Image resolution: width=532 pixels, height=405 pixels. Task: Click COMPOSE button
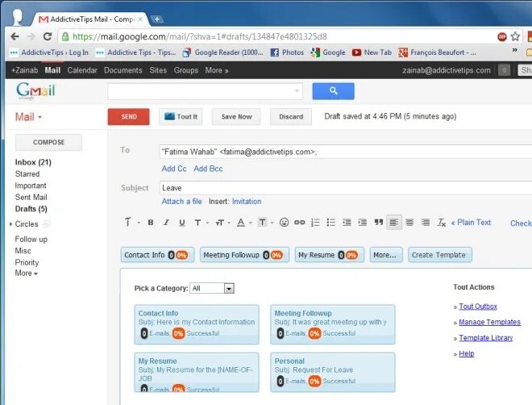click(x=48, y=142)
